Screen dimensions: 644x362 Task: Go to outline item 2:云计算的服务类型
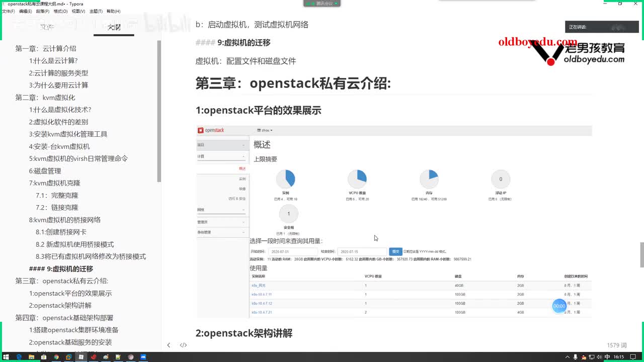(x=58, y=73)
